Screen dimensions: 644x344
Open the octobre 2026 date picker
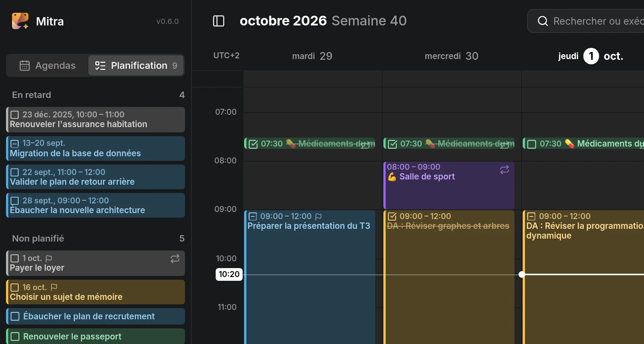(x=283, y=21)
